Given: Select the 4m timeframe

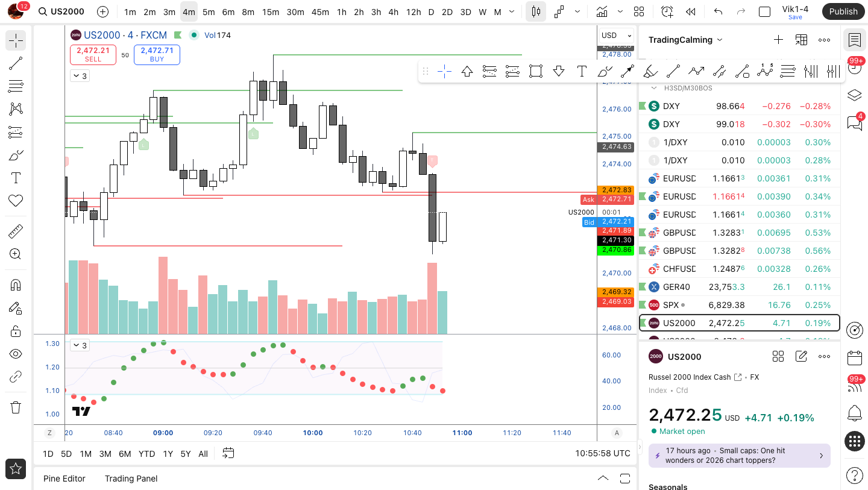Looking at the screenshot, I should (189, 11).
